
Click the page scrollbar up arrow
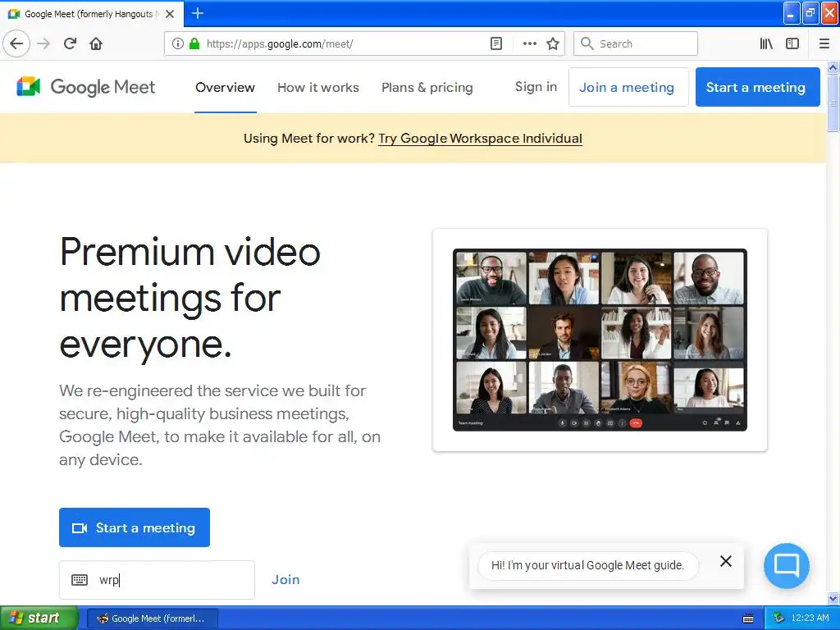pos(833,67)
